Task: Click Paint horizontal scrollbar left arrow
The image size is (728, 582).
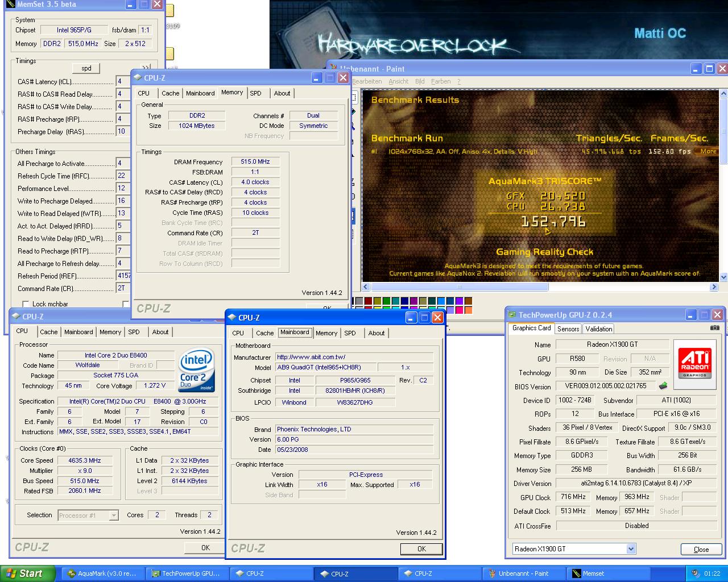Action: (366, 287)
